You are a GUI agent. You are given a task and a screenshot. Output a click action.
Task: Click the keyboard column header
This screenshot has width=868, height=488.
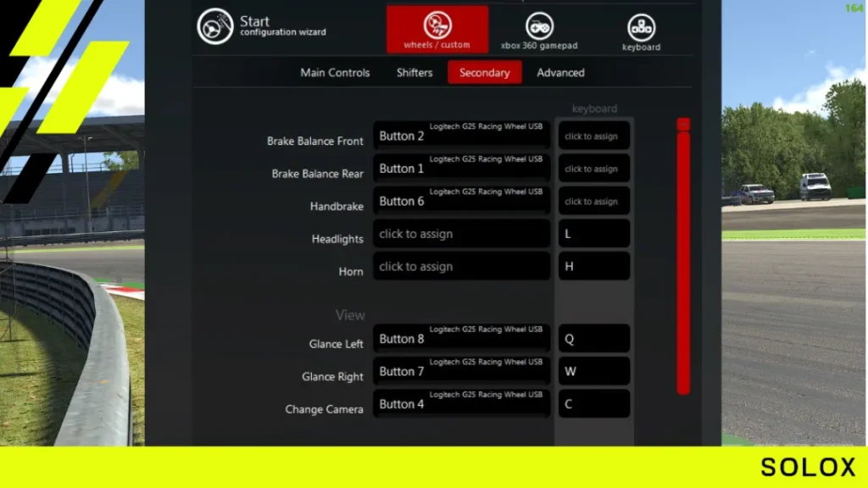(594, 108)
